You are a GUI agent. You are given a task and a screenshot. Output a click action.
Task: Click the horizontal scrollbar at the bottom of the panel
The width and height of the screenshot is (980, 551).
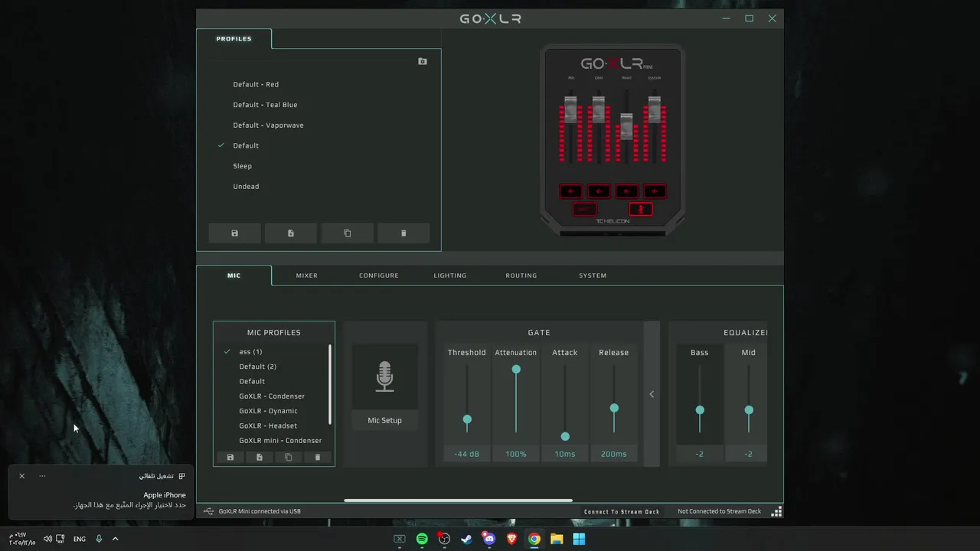click(x=458, y=500)
